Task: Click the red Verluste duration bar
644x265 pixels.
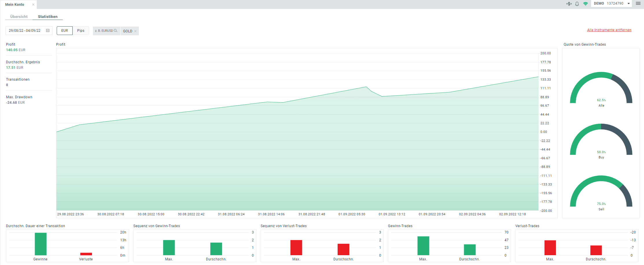Action: [x=86, y=254]
